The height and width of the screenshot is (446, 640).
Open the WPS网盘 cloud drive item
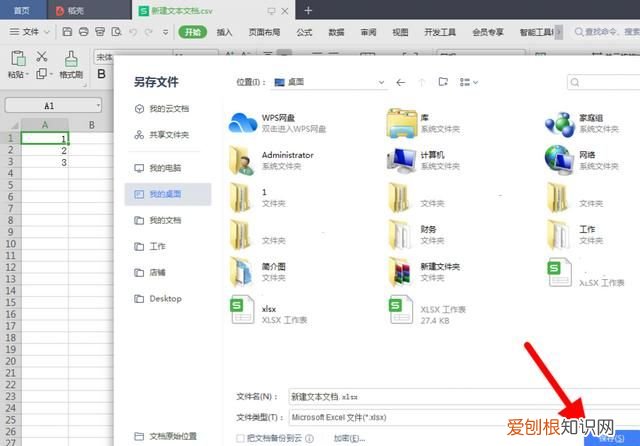coord(278,123)
